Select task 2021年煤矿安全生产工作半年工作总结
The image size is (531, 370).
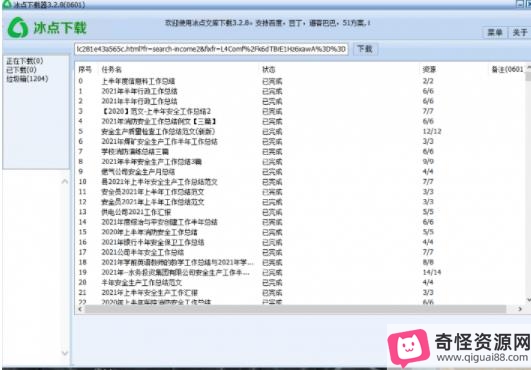[x=160, y=141]
